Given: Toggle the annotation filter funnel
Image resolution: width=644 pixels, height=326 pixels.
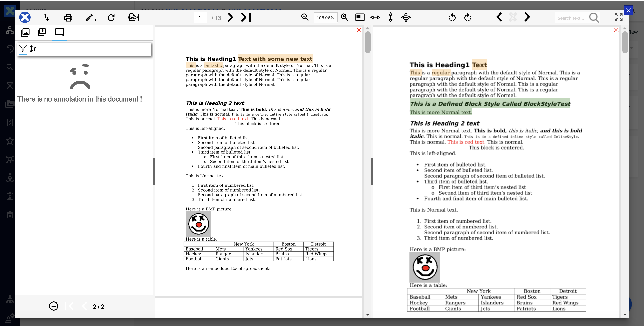Looking at the screenshot, I should click(23, 48).
